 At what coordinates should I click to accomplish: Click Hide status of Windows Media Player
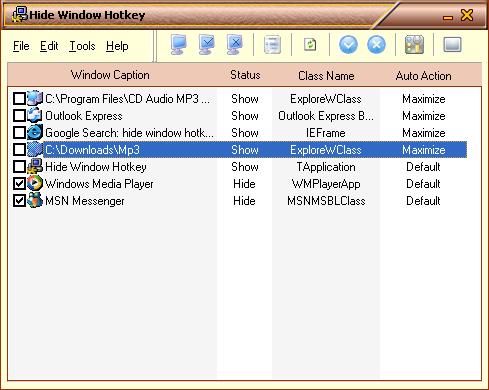(244, 184)
